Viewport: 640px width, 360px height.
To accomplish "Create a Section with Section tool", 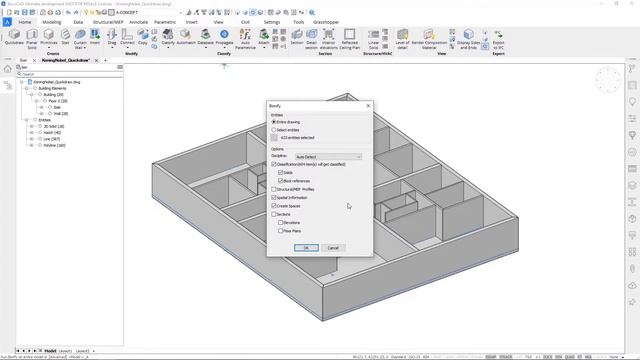I will [x=297, y=37].
